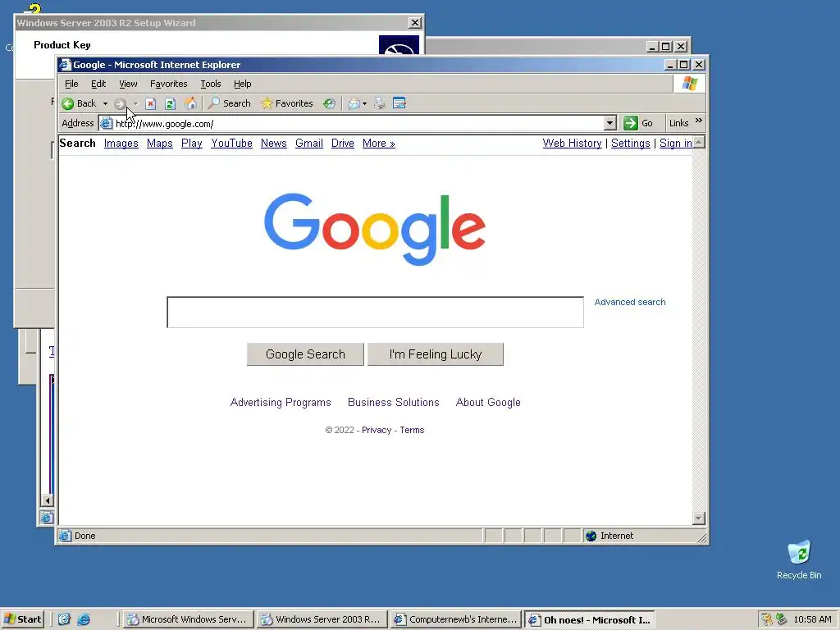The width and height of the screenshot is (840, 630).
Task: Open the Favorites menu
Action: coord(169,84)
